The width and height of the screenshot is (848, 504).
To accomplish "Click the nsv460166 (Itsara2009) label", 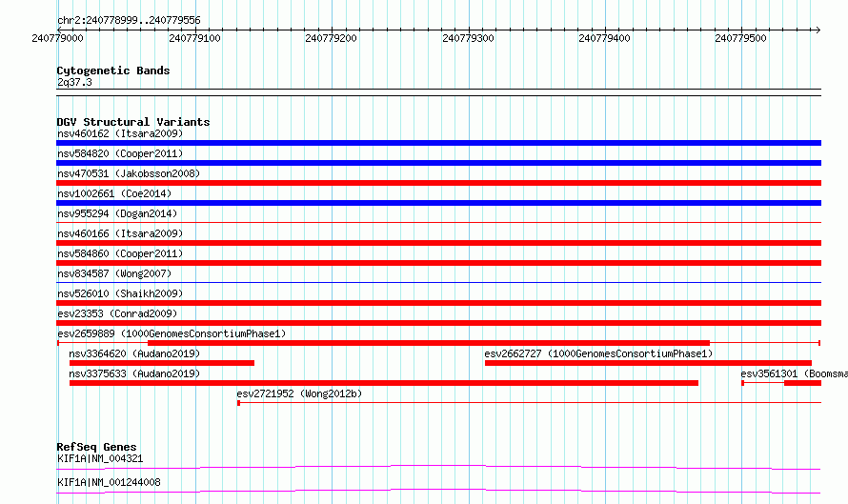I will (x=120, y=233).
